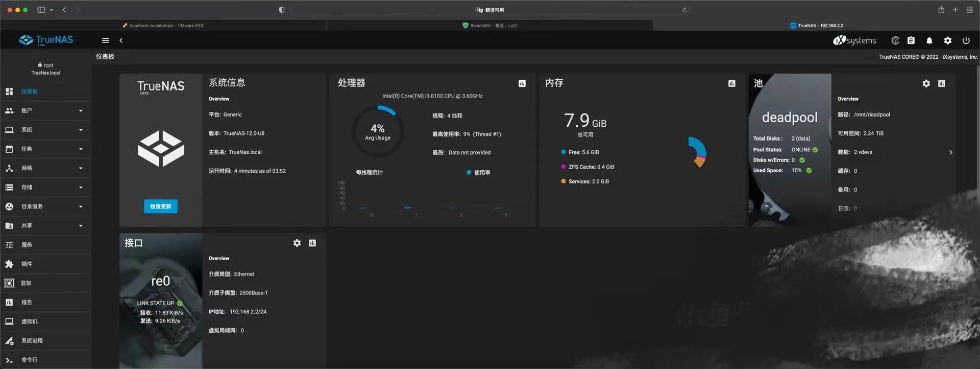Click the root user label
Screen dimensions: 980x369
pos(48,65)
